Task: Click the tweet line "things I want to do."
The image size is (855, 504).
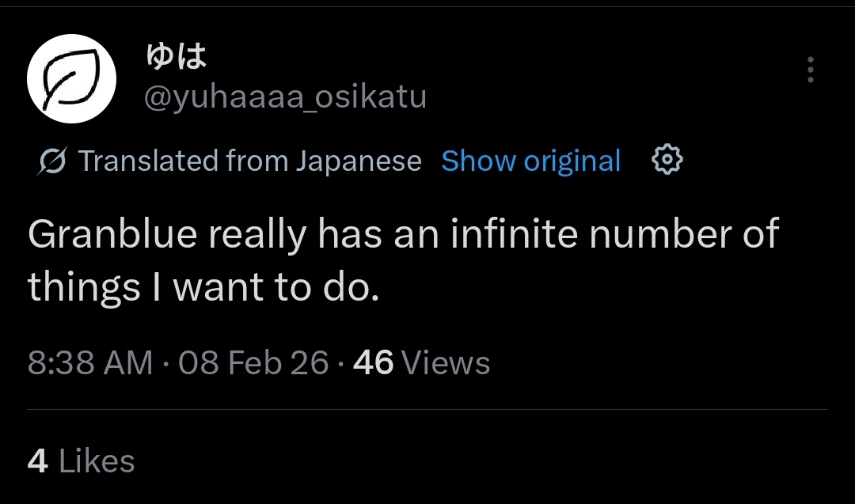Action: [204, 288]
